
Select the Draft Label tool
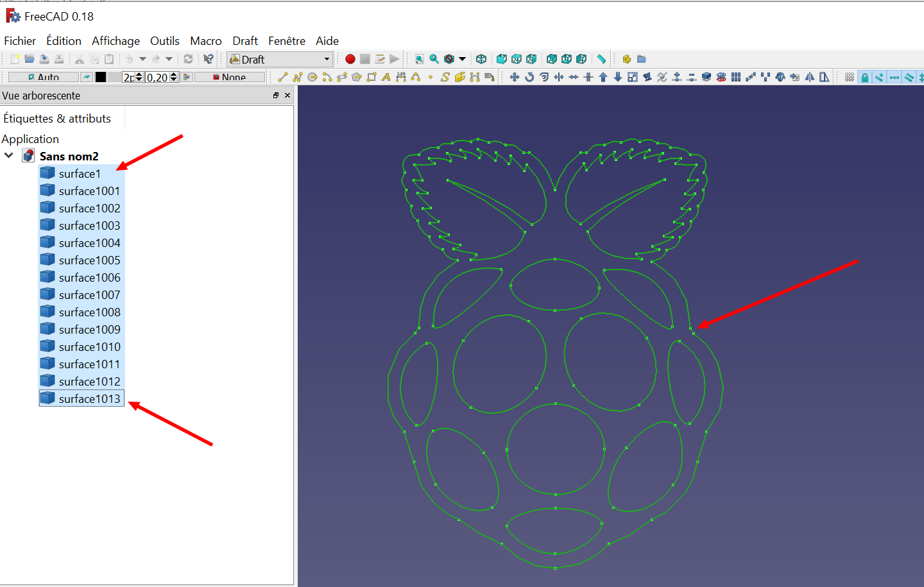490,77
